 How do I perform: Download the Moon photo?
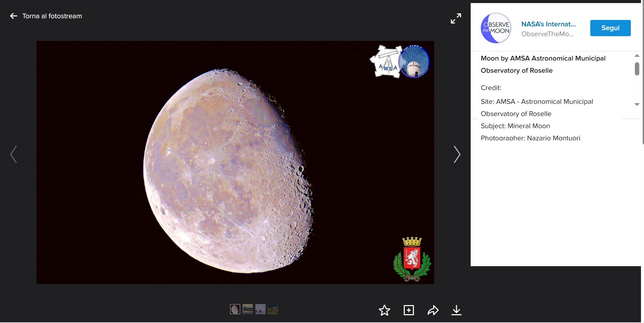click(x=456, y=310)
